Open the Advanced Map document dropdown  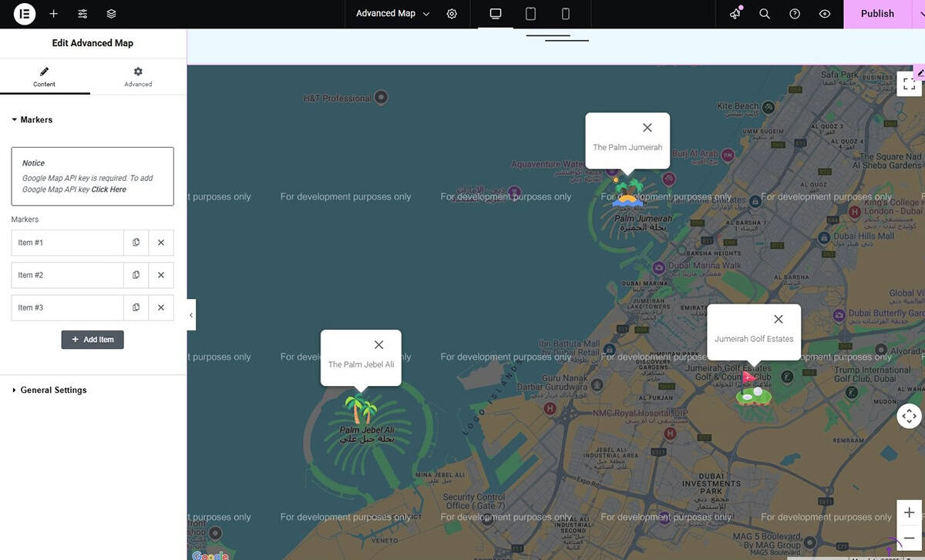pyautogui.click(x=392, y=14)
